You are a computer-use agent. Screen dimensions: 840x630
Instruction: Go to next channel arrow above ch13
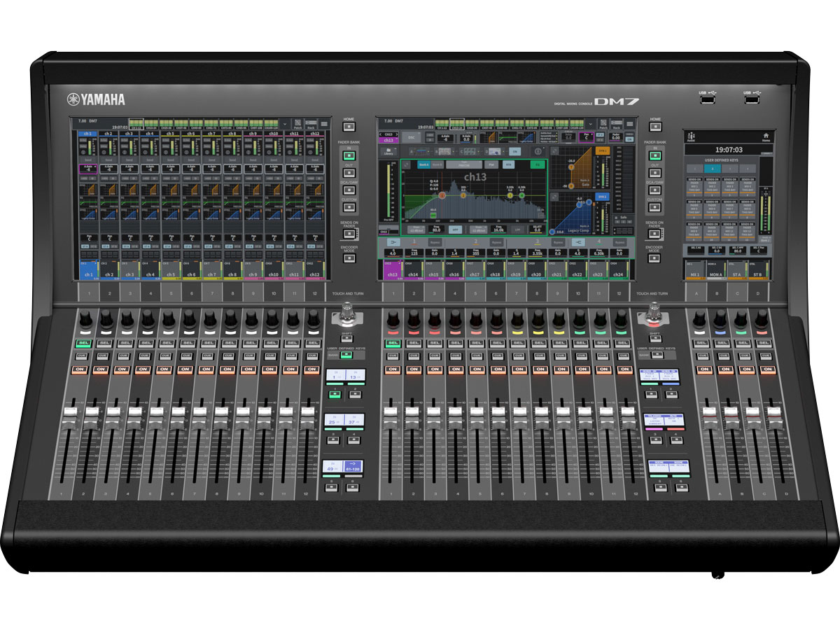point(397,134)
